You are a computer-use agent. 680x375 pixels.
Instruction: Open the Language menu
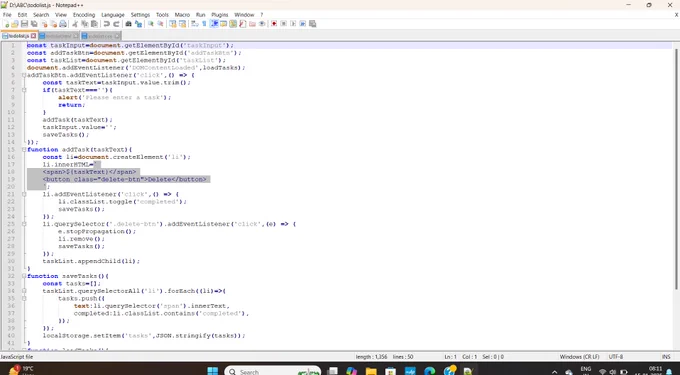(113, 15)
